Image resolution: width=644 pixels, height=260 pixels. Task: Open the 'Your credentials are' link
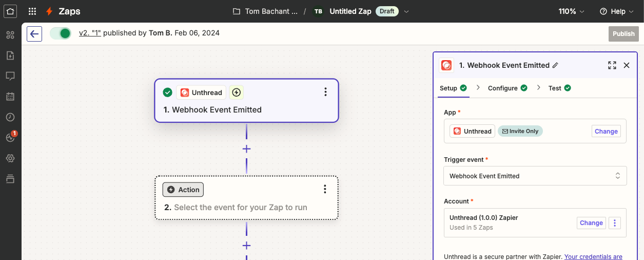click(593, 256)
